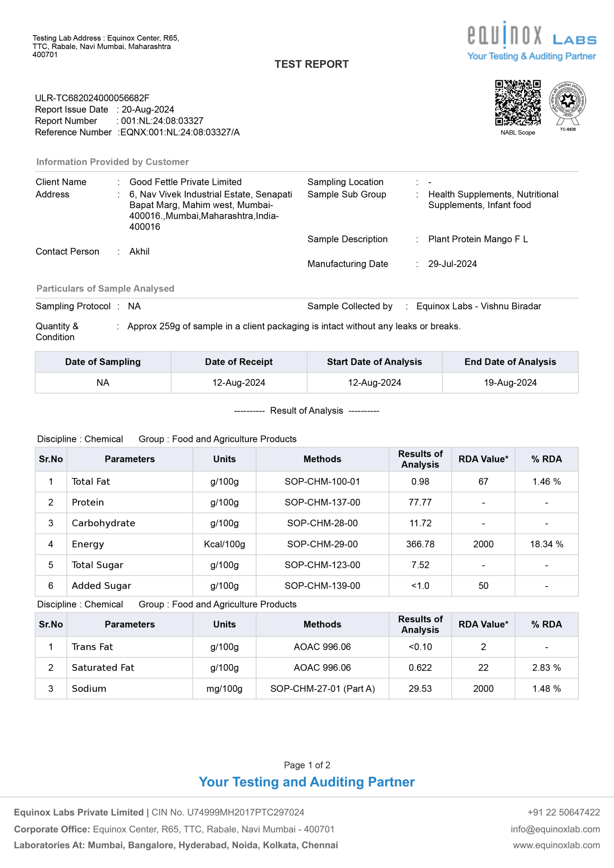The image size is (614, 868).
Task: Click Total Sugar result 7.52
Action: [x=420, y=565]
